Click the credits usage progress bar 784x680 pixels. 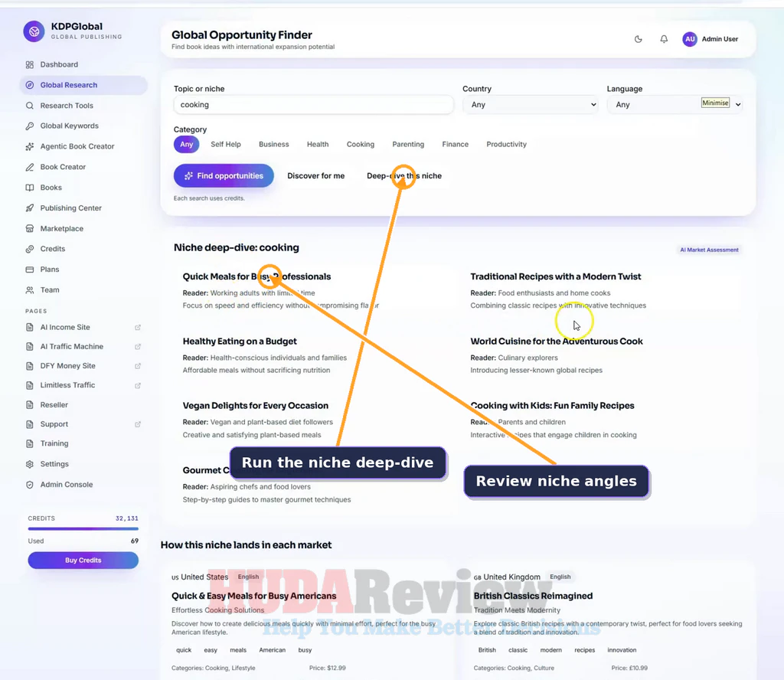pyautogui.click(x=83, y=528)
